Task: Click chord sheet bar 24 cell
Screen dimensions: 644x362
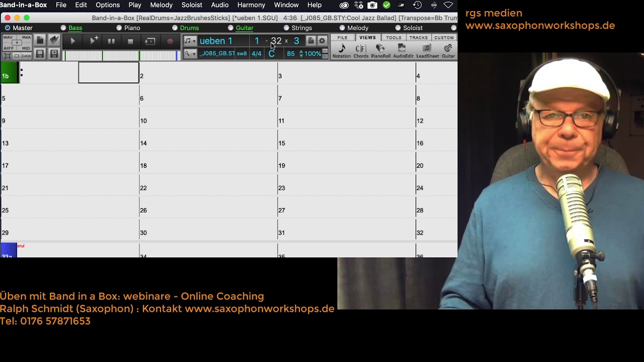Action: 436,185
